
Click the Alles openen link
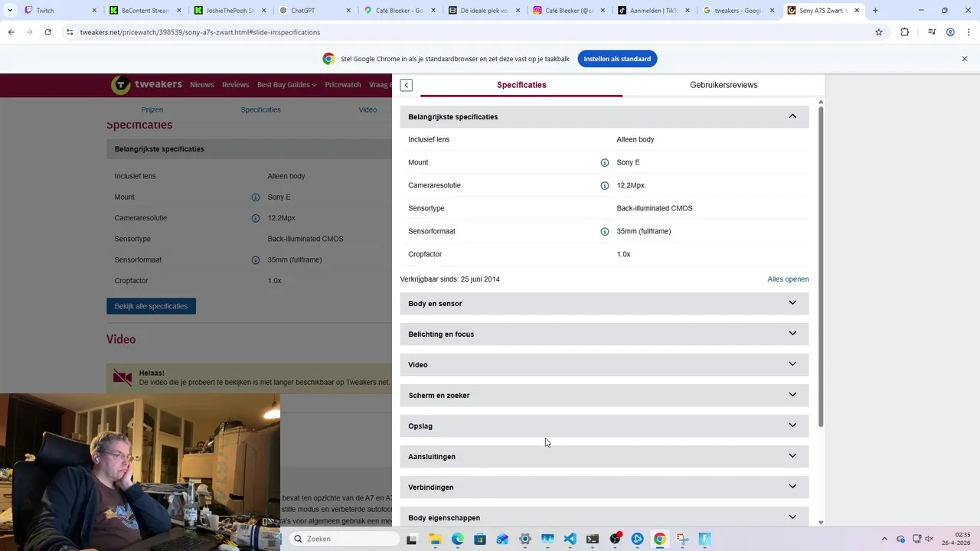point(788,279)
